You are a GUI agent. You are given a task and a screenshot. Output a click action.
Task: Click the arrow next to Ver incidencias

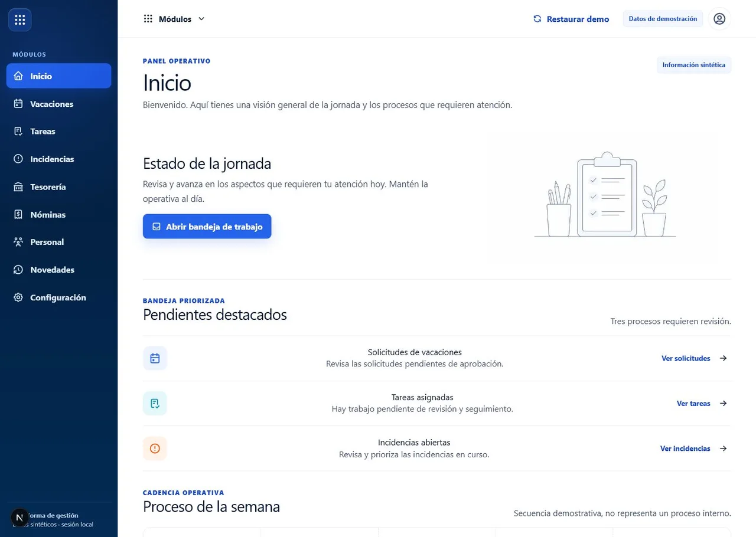pyautogui.click(x=723, y=448)
